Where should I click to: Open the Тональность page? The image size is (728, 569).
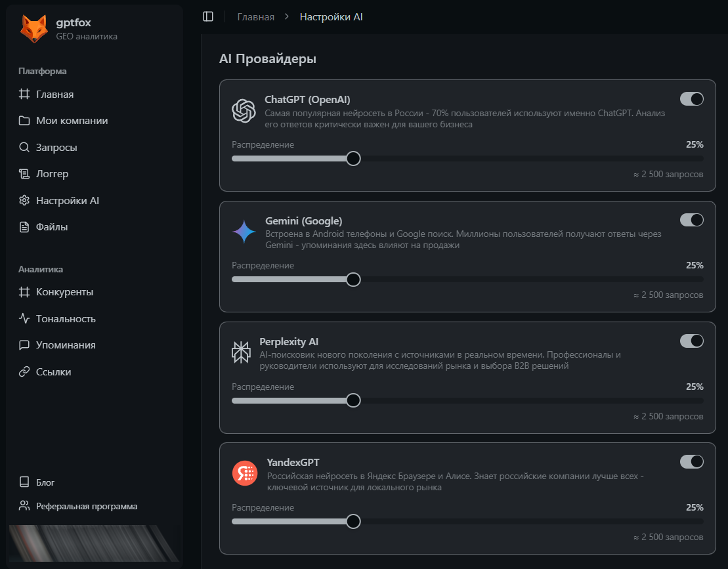coord(66,319)
